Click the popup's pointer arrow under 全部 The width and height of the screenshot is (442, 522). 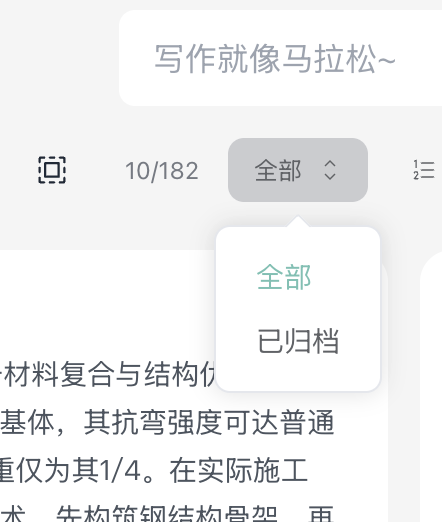tap(298, 221)
